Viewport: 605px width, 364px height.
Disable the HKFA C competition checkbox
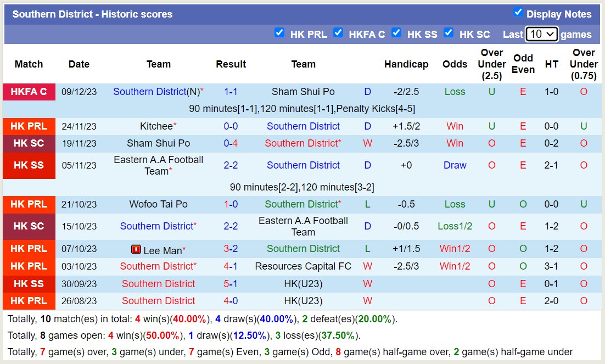(338, 33)
